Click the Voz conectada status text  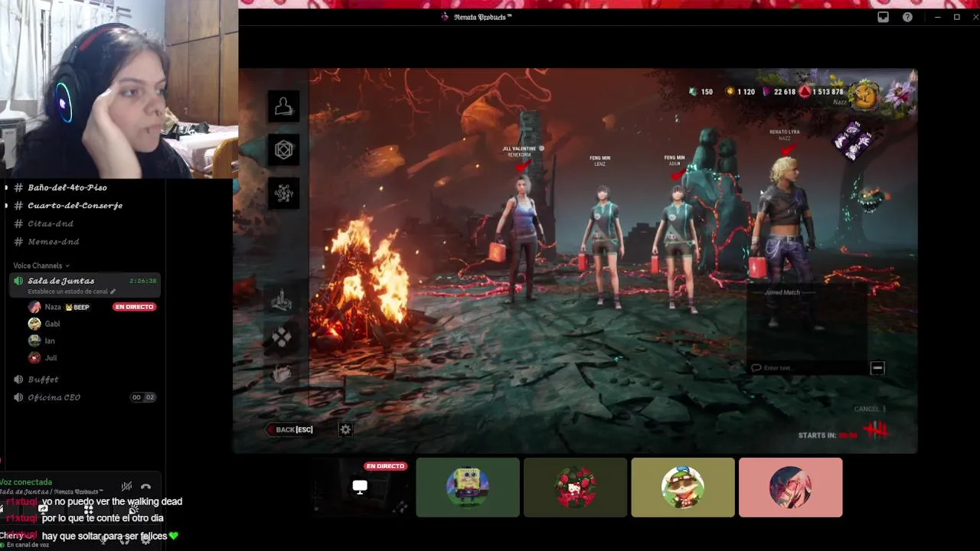[26, 482]
